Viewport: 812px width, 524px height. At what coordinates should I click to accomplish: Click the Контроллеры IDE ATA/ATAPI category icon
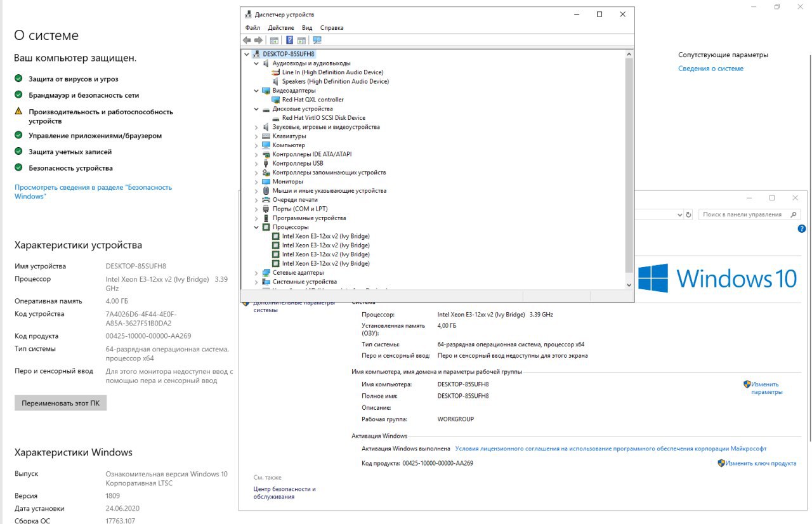(266, 154)
